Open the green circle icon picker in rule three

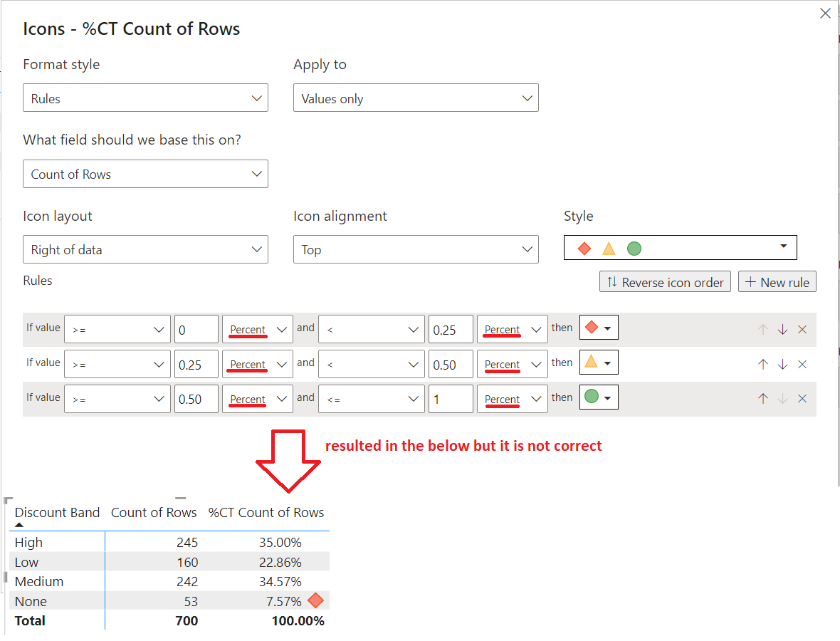click(x=599, y=397)
